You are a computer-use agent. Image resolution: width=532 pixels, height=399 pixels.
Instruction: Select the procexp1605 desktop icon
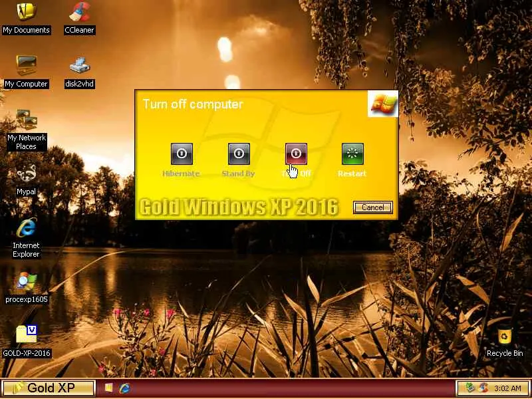point(26,281)
